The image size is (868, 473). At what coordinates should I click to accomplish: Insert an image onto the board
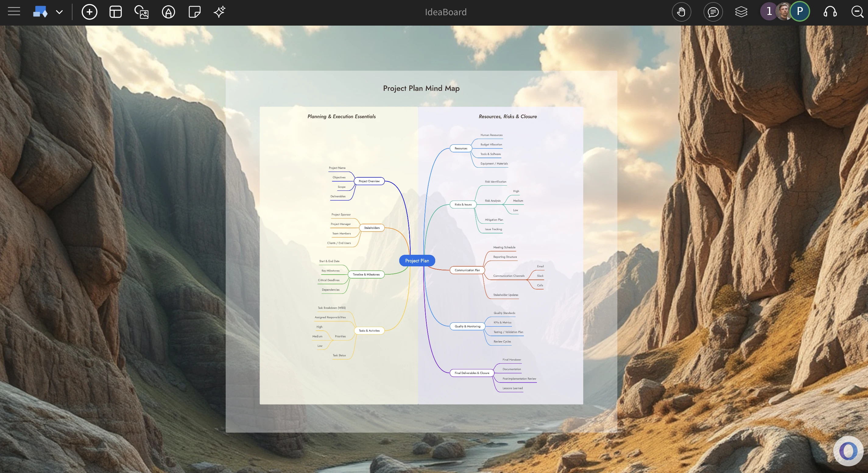point(142,12)
